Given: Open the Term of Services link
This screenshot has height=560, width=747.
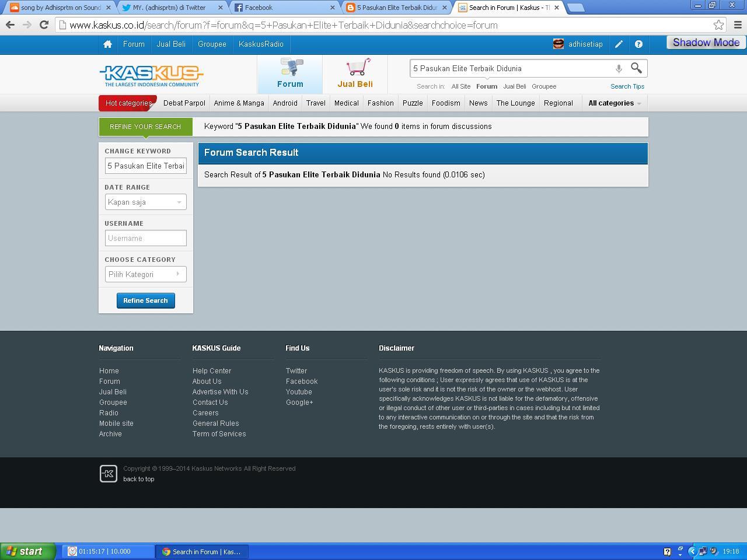Looking at the screenshot, I should pyautogui.click(x=219, y=434).
